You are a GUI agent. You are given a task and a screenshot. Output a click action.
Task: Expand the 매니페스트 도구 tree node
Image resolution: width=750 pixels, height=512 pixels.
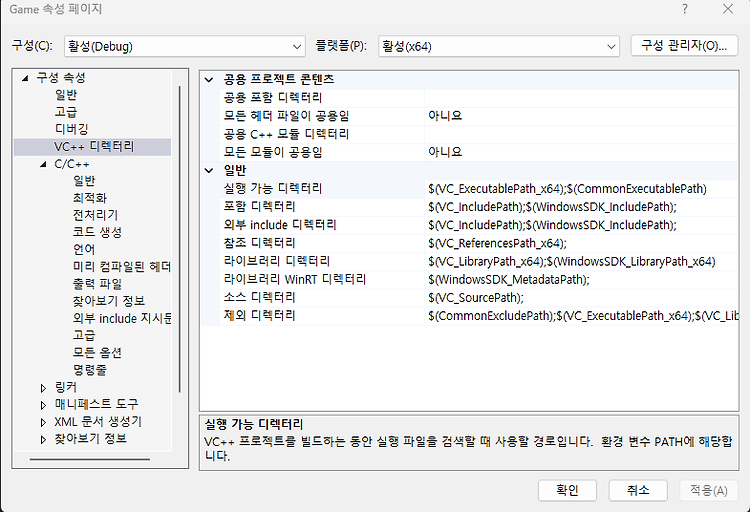coord(43,405)
